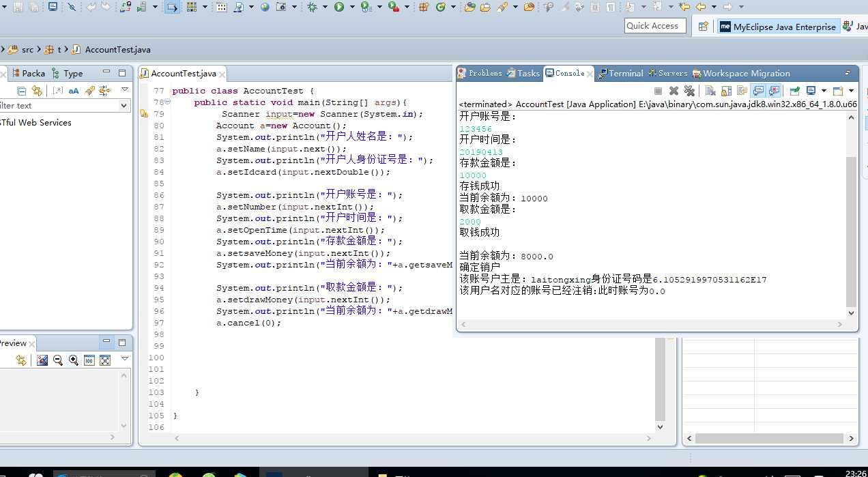The image size is (868, 477).
Task: Click the filter text input field
Action: (x=59, y=106)
